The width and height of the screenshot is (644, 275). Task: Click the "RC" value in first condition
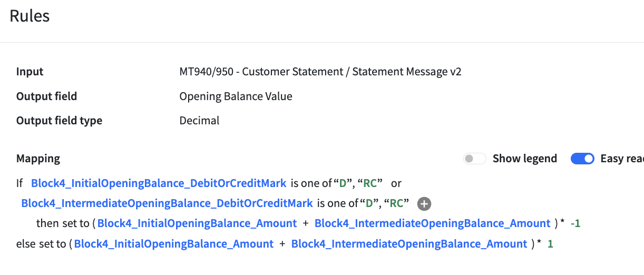click(x=369, y=183)
